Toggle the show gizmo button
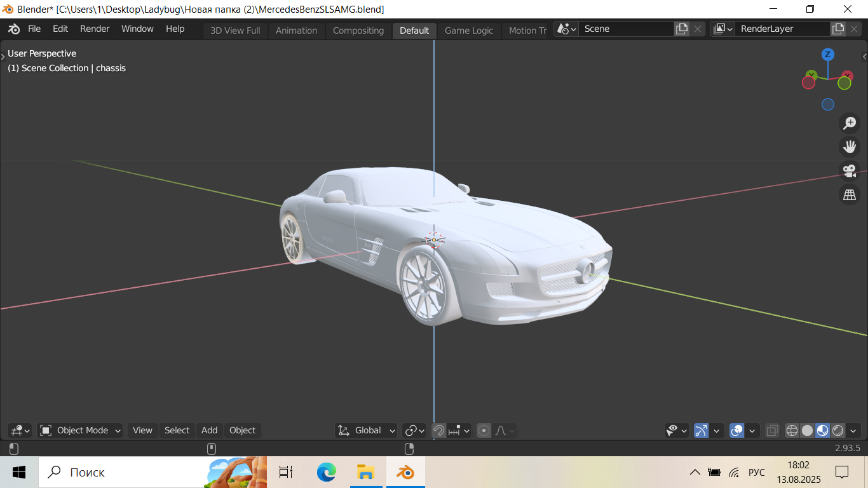 [701, 431]
